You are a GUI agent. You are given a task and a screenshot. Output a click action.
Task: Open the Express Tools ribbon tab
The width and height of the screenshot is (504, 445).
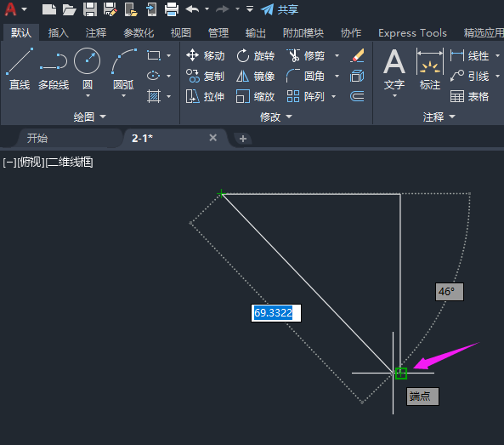412,33
